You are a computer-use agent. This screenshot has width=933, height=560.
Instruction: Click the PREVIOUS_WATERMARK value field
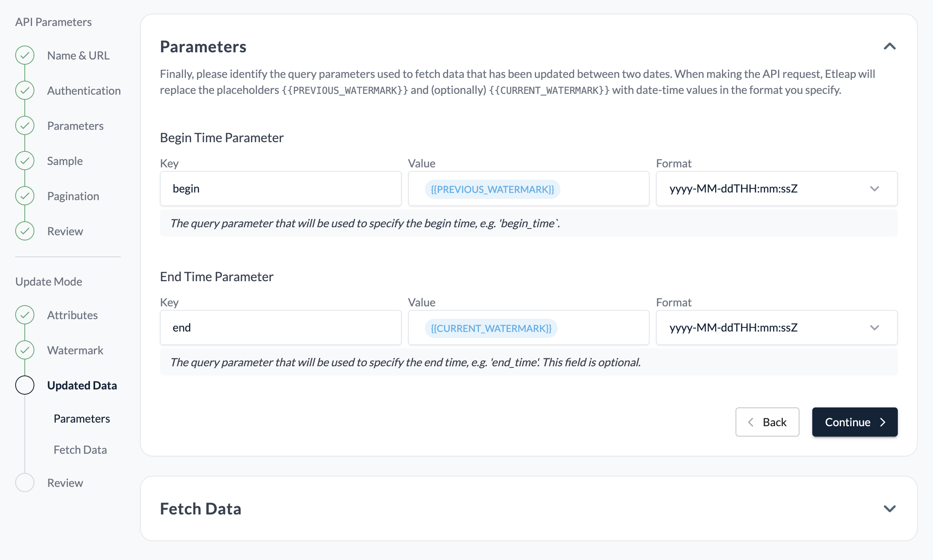[x=528, y=189]
